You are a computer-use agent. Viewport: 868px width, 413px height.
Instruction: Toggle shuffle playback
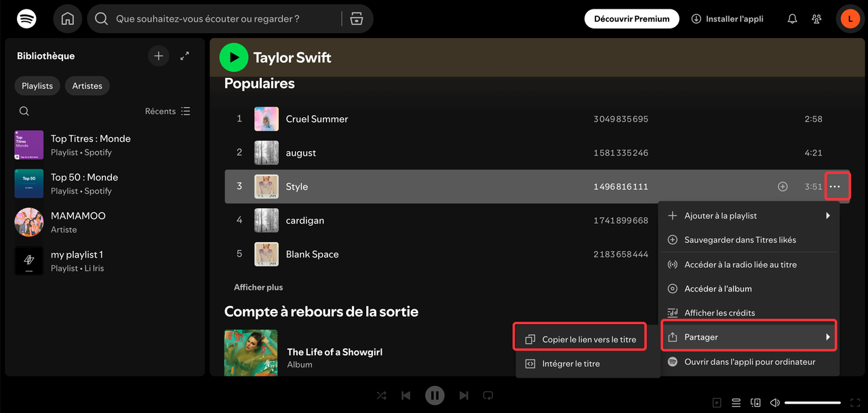(x=382, y=395)
